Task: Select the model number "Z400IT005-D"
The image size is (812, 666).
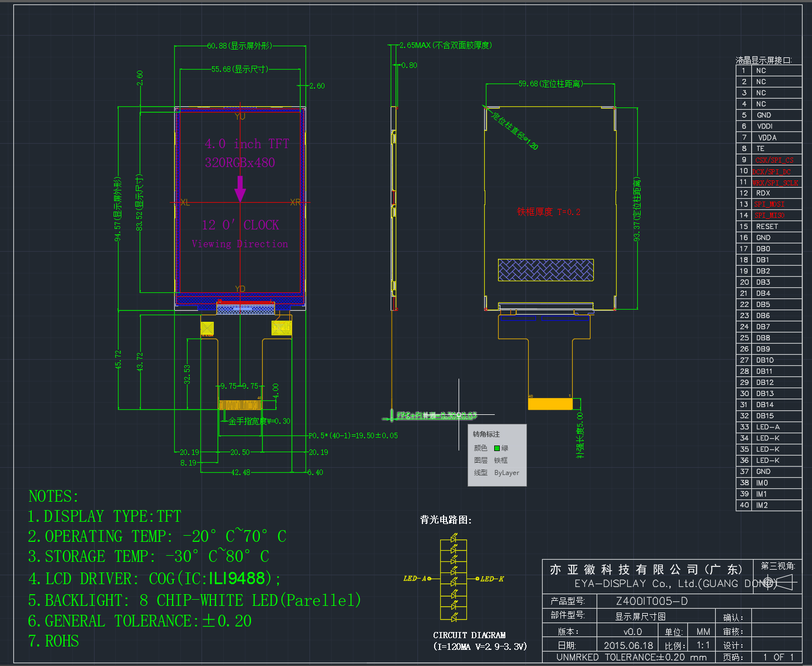Action: [x=652, y=601]
